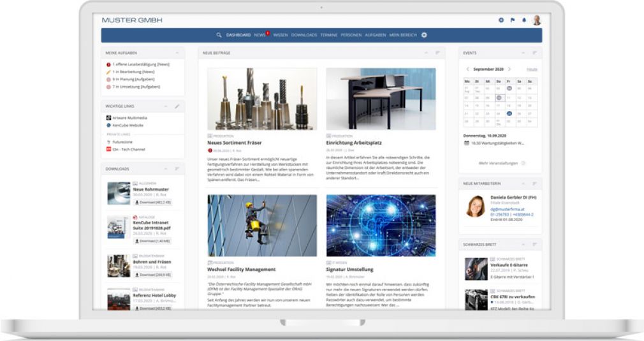Image resolution: width=644 pixels, height=341 pixels.
Task: Open the settings gear in the blue navigation bar
Action: click(x=424, y=35)
